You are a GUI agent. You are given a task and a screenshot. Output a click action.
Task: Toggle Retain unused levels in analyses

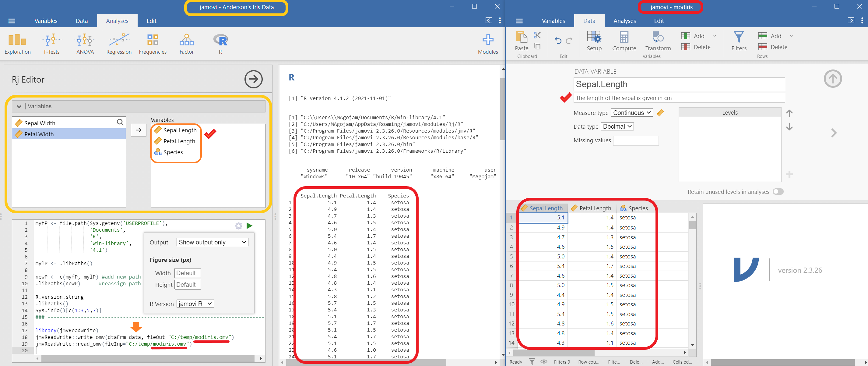pos(778,192)
